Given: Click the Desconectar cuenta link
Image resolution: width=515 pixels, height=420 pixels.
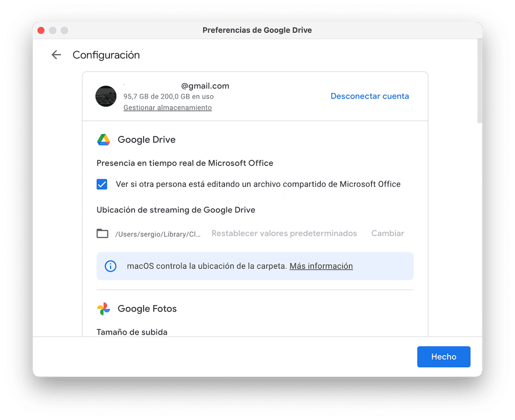Looking at the screenshot, I should click(369, 96).
